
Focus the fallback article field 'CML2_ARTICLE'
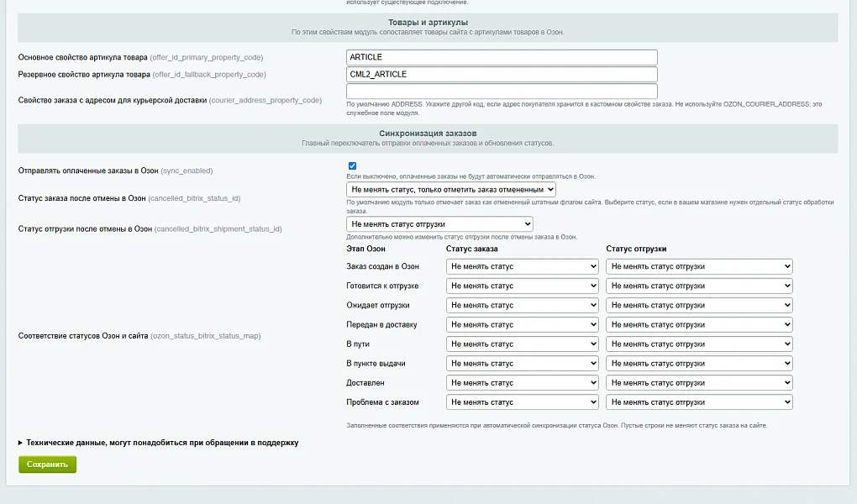(x=502, y=75)
